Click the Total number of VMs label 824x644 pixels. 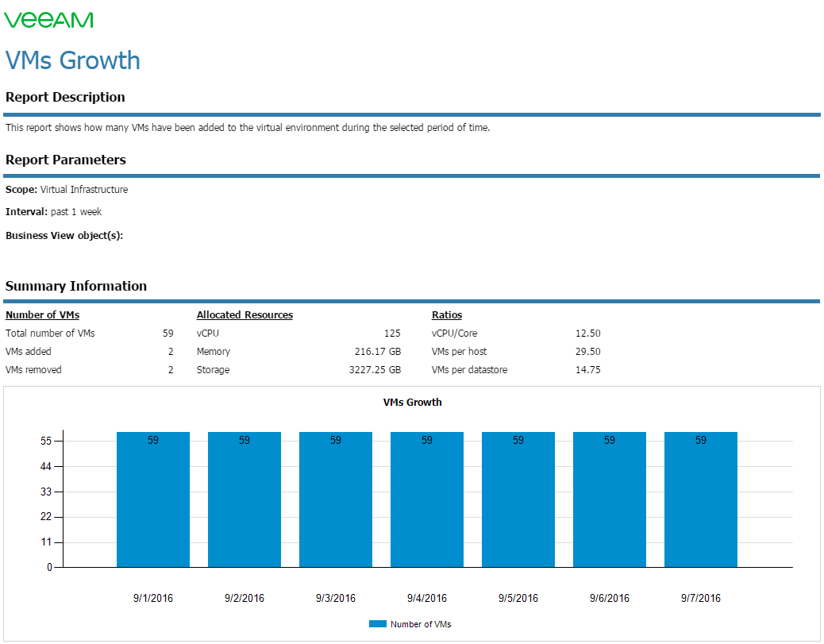coord(50,334)
